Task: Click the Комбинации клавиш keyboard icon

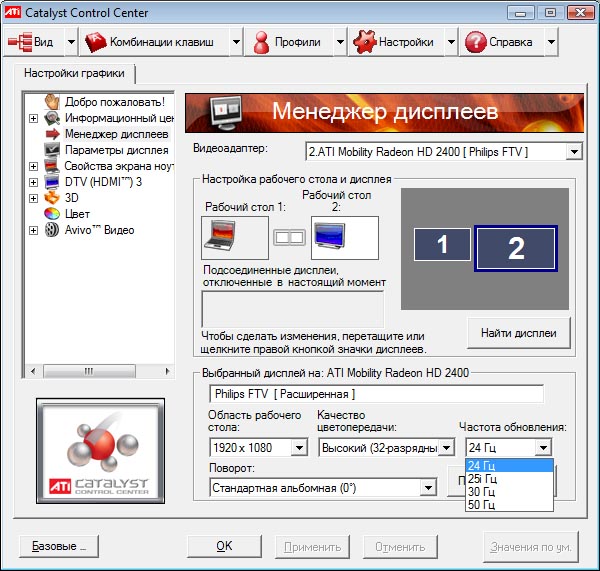Action: (96, 42)
